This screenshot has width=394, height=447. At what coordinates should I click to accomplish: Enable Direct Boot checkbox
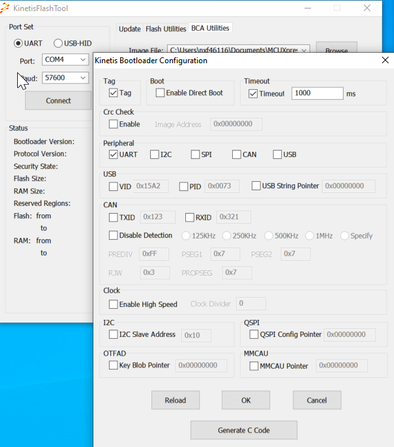pos(160,93)
